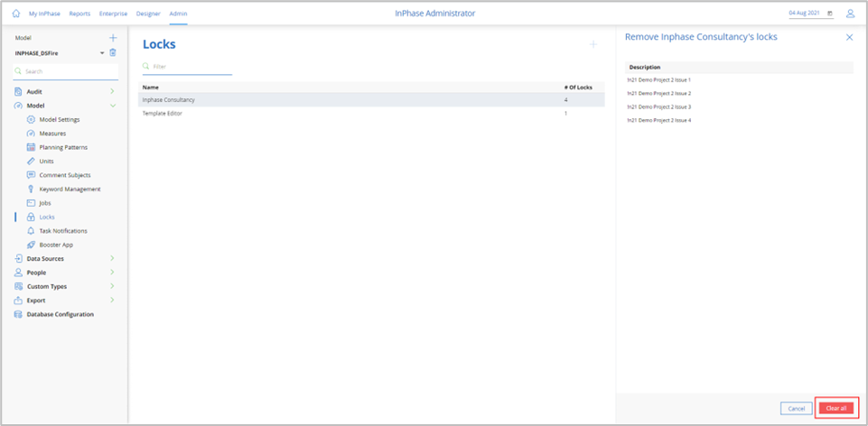Expand the Custom Types chevron

pos(112,286)
